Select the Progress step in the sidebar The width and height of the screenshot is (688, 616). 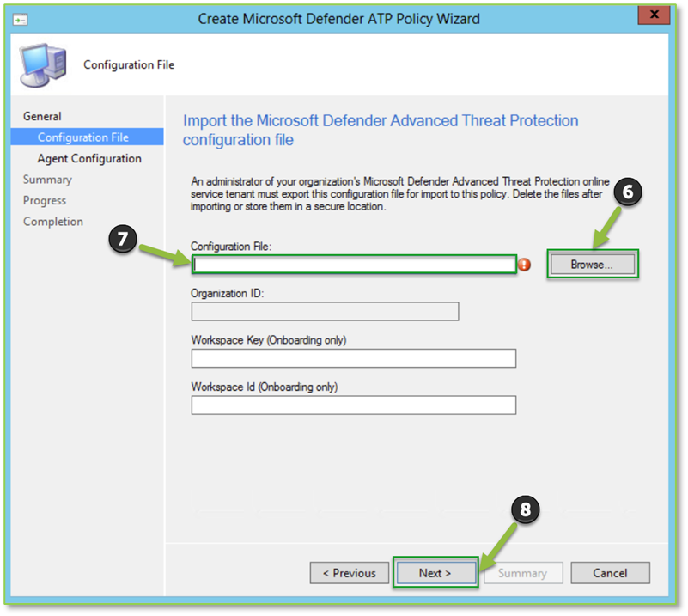pos(45,200)
